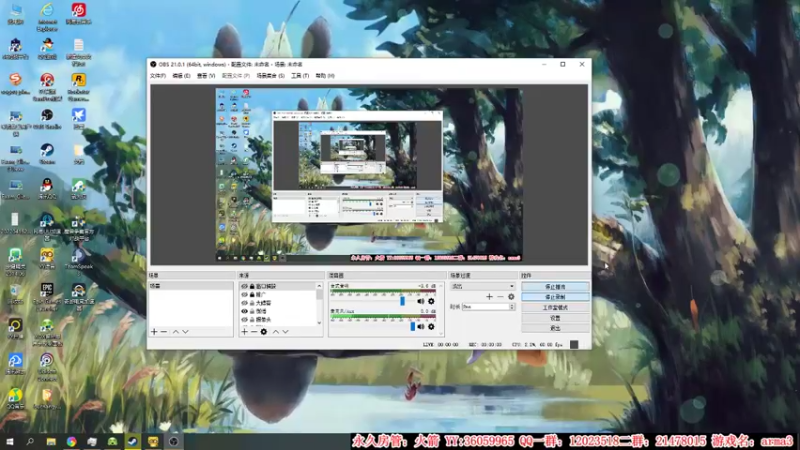Open the Epic Games Launcher desktop icon
800x450 pixels.
(x=47, y=296)
